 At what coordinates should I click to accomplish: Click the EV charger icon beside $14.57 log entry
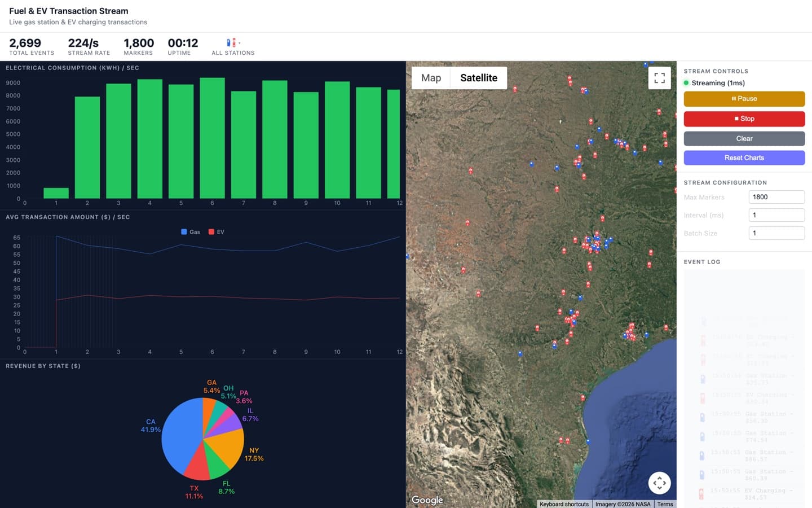click(x=703, y=494)
